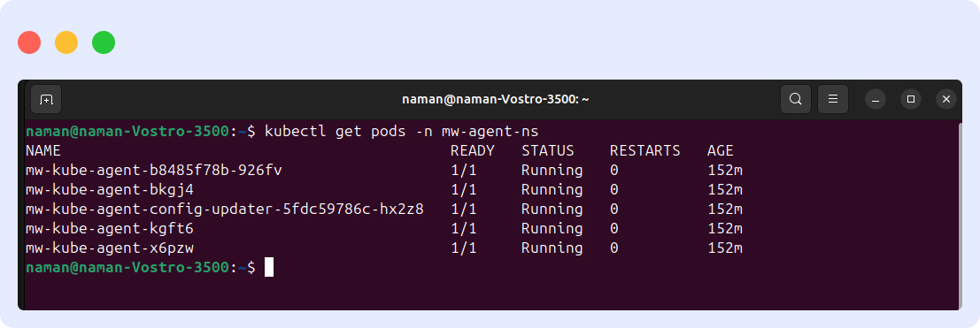This screenshot has width=980, height=328.
Task: Click the green macOS-style dot
Action: [x=103, y=42]
